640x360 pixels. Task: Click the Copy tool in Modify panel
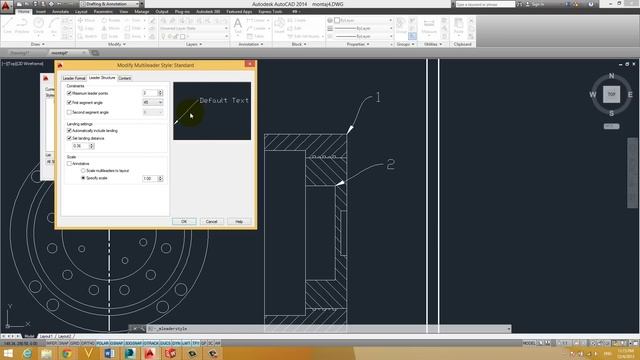coord(86,28)
